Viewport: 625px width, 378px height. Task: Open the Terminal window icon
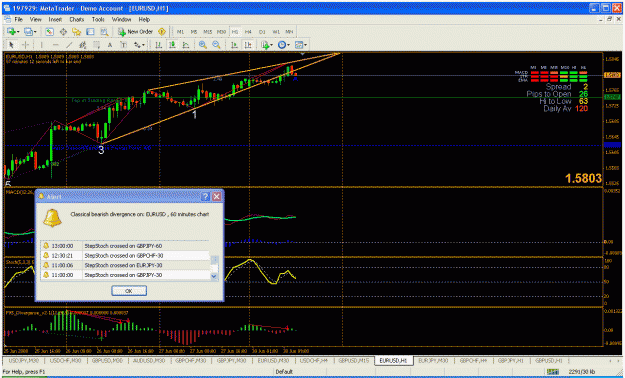tap(90, 32)
